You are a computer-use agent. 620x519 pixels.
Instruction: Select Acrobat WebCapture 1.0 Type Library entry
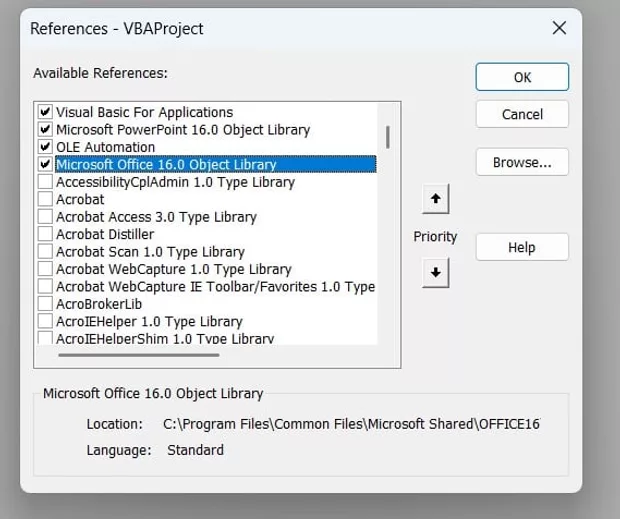[174, 269]
